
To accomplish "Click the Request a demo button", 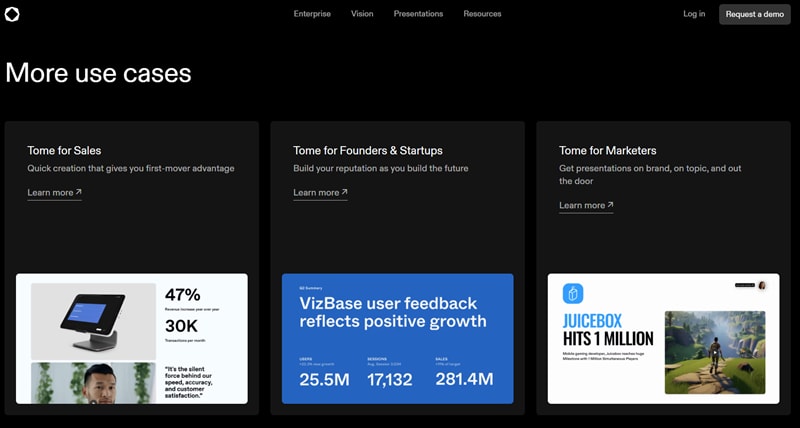I will point(755,14).
